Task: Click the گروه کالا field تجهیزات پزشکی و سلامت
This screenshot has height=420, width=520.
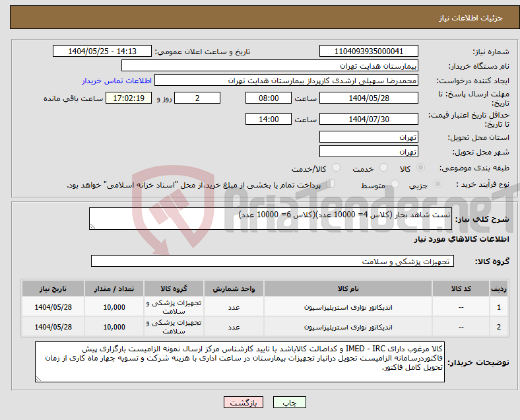Action: coord(273,261)
